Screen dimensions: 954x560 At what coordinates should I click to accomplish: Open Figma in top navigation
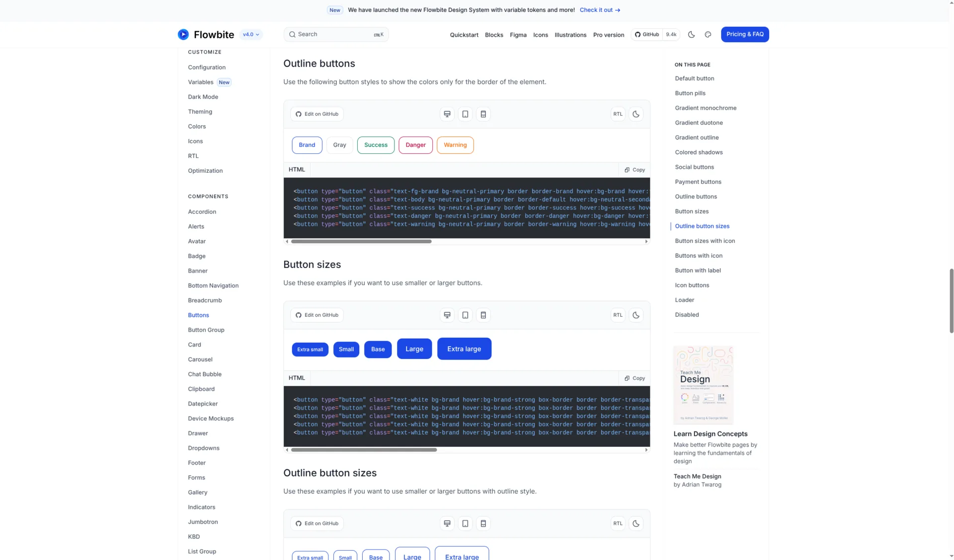click(x=518, y=35)
